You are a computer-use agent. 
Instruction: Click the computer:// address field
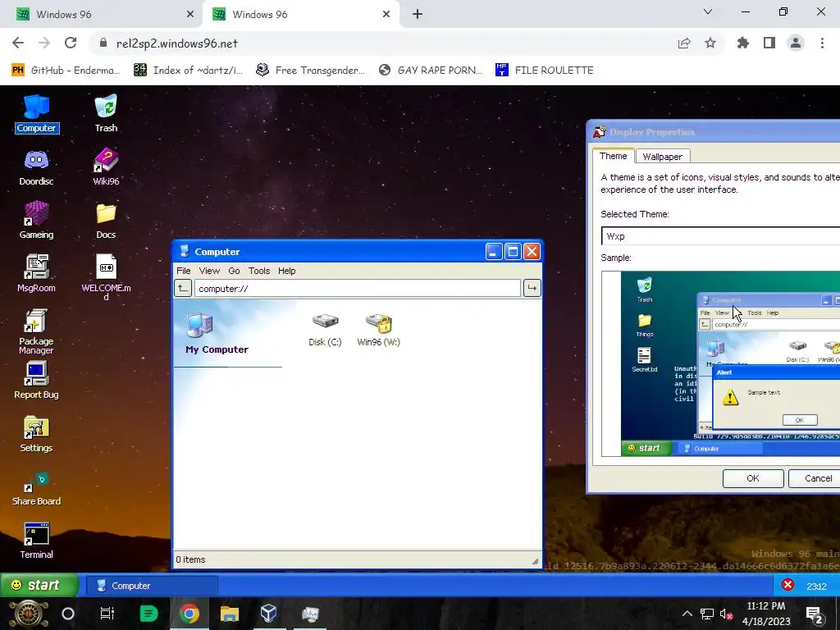point(358,288)
